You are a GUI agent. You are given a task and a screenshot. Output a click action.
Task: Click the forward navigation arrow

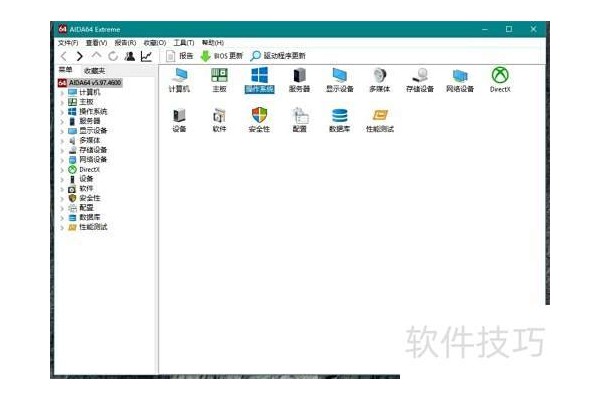click(80, 56)
